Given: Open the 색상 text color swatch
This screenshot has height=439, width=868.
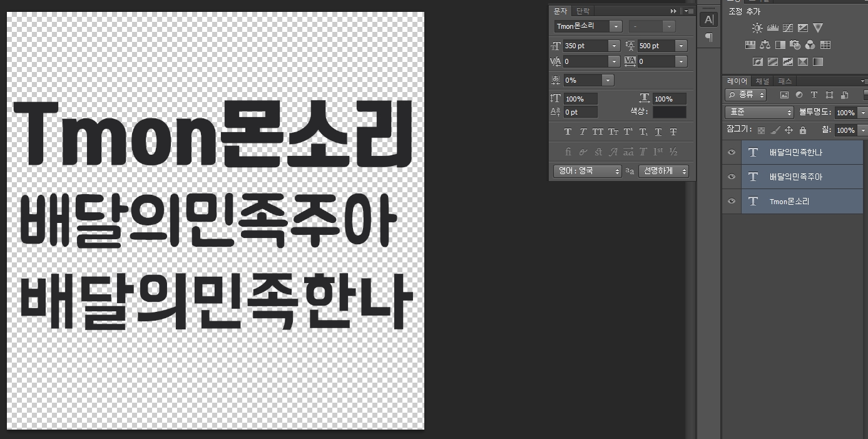Looking at the screenshot, I should click(670, 112).
